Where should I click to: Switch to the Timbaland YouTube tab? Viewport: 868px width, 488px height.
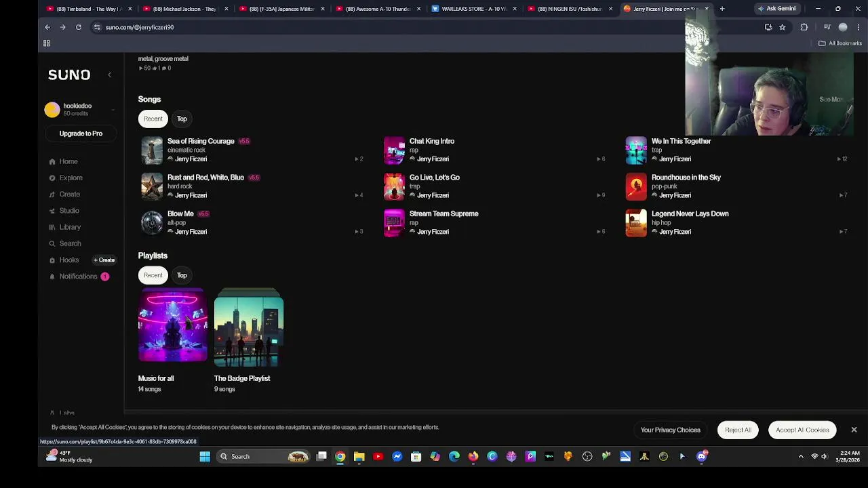point(88,9)
